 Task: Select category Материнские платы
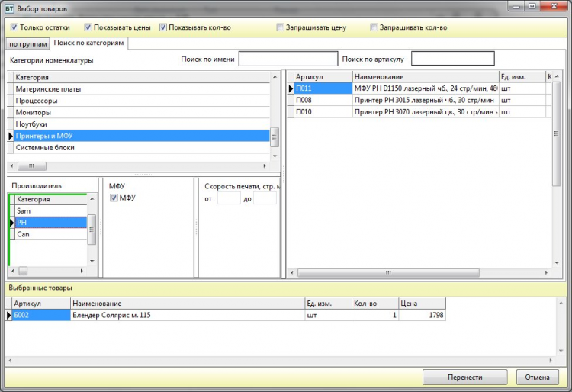click(142, 89)
